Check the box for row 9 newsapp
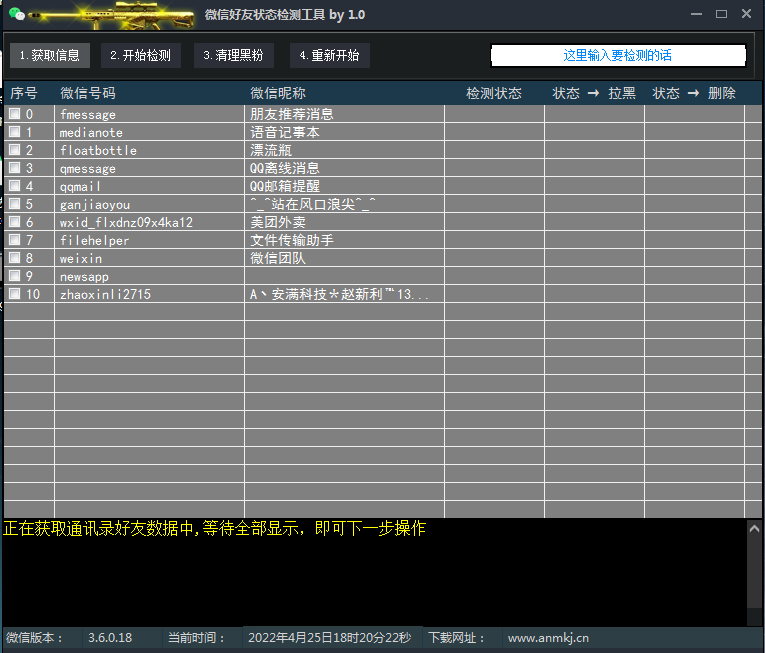The width and height of the screenshot is (765, 653). pyautogui.click(x=15, y=276)
